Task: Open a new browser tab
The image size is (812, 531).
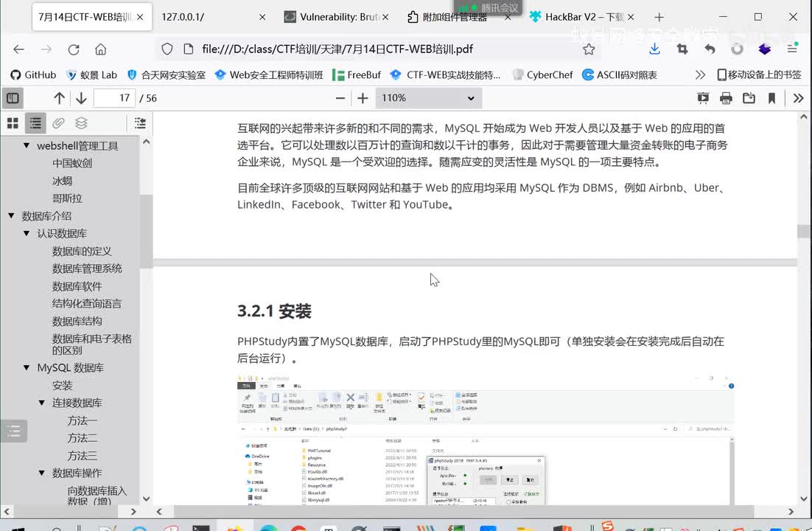Action: [659, 17]
